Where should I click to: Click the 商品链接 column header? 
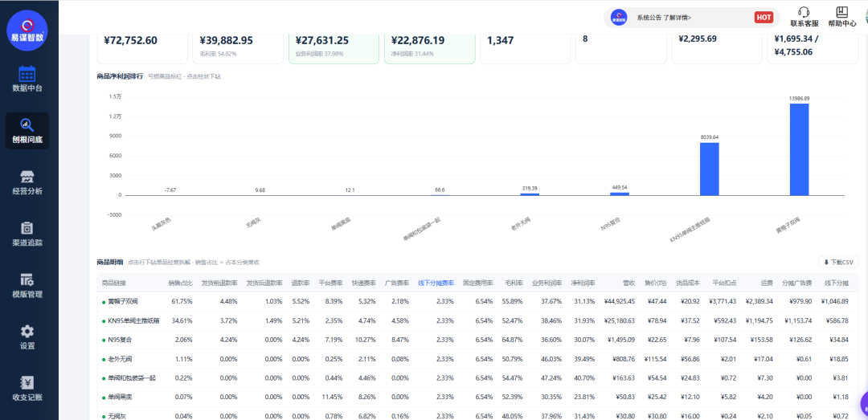pos(114,283)
